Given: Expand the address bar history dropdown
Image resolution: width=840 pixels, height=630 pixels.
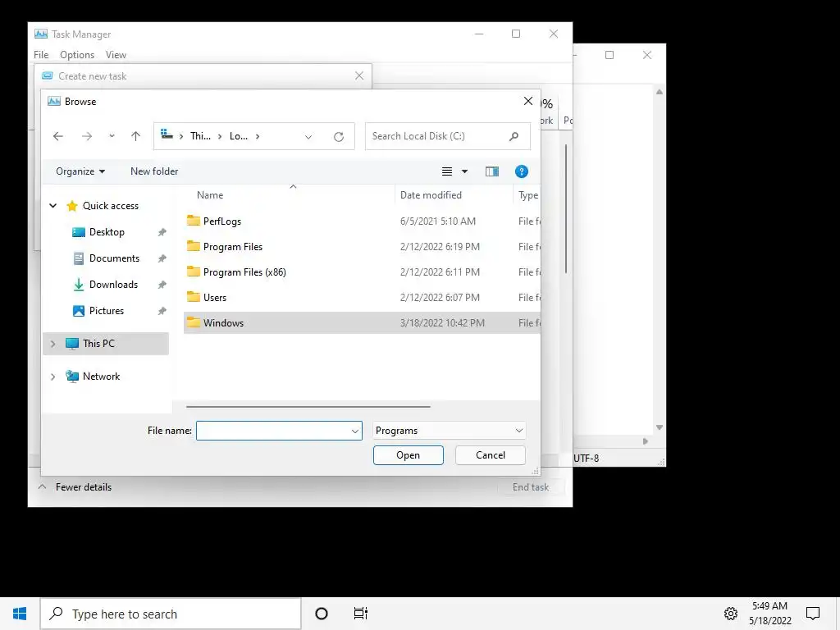Looking at the screenshot, I should (308, 137).
